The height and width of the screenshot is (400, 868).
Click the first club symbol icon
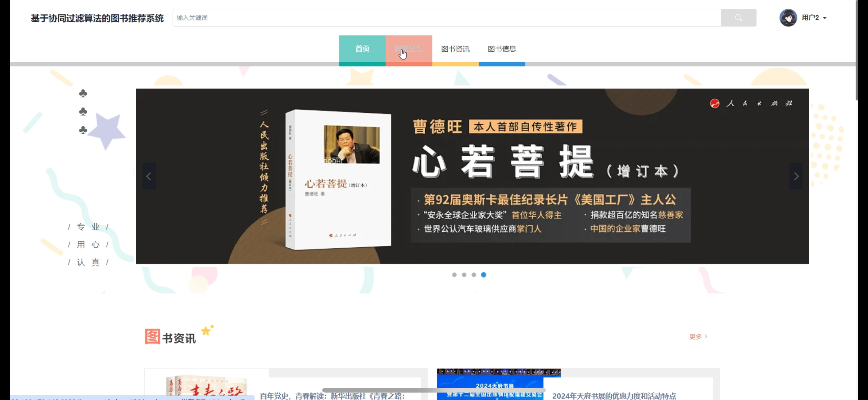click(x=83, y=93)
